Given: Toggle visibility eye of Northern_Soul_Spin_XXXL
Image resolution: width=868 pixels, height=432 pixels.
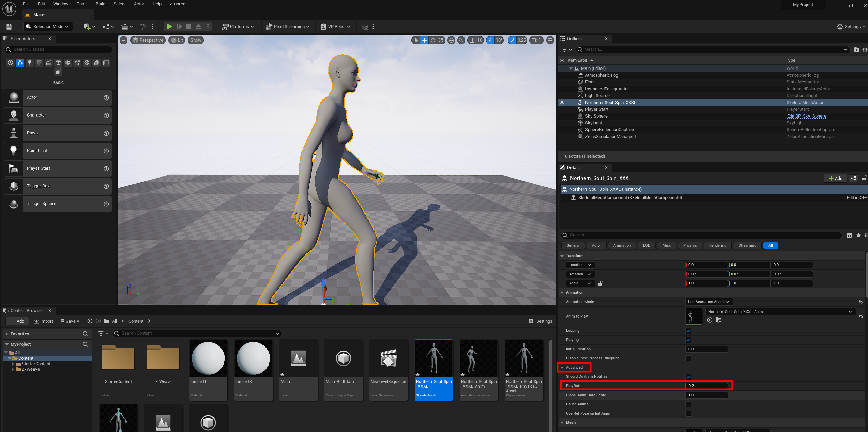Looking at the screenshot, I should [562, 103].
